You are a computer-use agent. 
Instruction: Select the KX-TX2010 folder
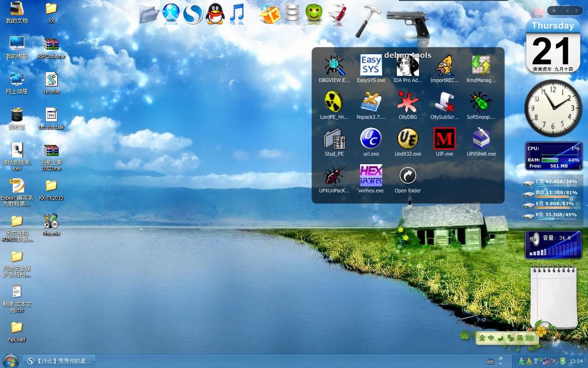[51, 190]
